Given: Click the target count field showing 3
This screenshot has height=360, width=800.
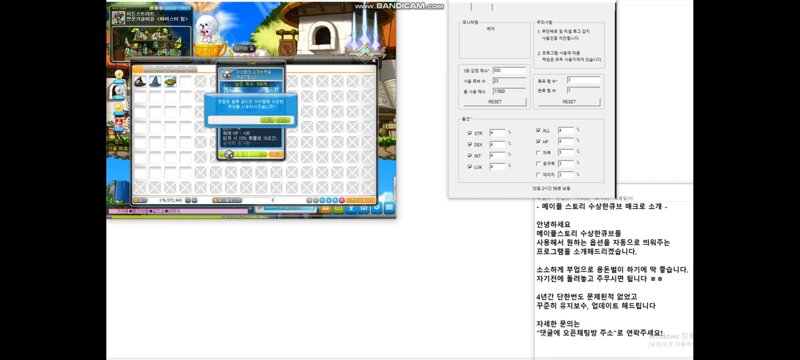Looking at the screenshot, I should point(584,80).
